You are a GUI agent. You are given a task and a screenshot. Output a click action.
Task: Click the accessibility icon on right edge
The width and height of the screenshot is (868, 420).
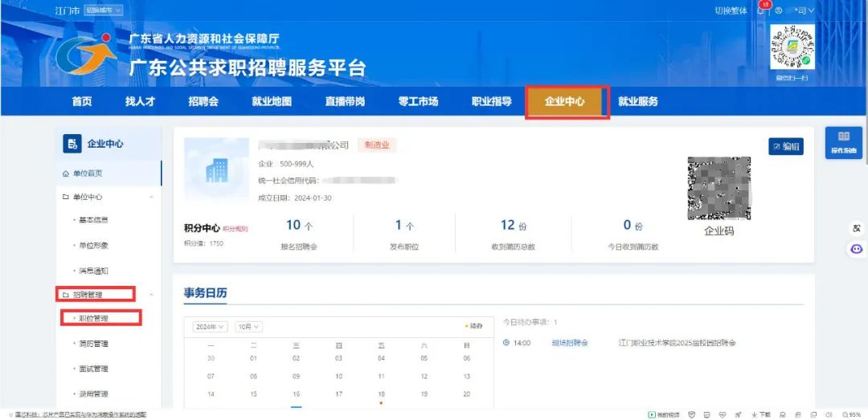click(857, 229)
